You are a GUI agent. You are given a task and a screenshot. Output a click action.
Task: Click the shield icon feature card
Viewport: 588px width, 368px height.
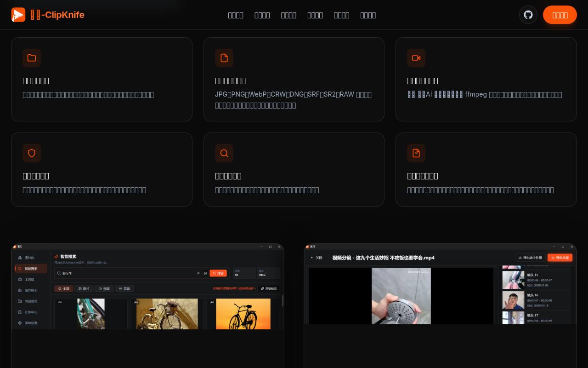pos(102,169)
